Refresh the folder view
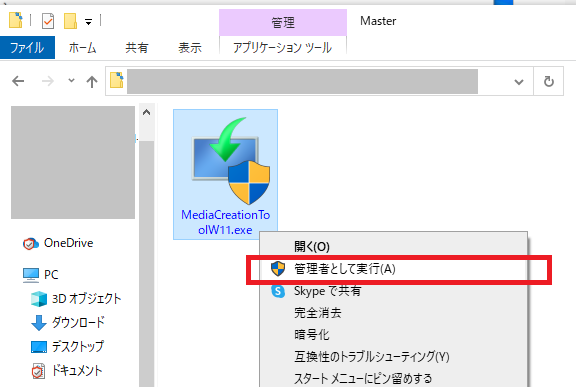The height and width of the screenshot is (387, 576). coord(548,81)
